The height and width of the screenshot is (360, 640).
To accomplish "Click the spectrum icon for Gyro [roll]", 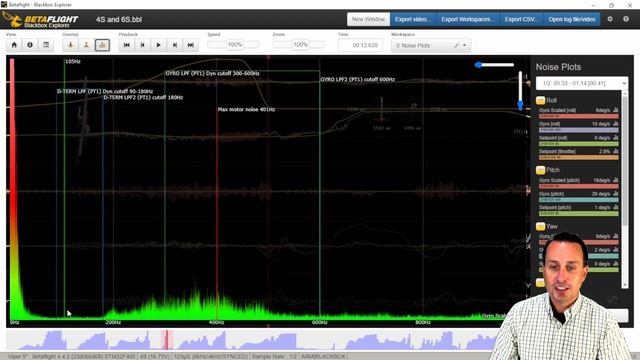I will [x=616, y=124].
